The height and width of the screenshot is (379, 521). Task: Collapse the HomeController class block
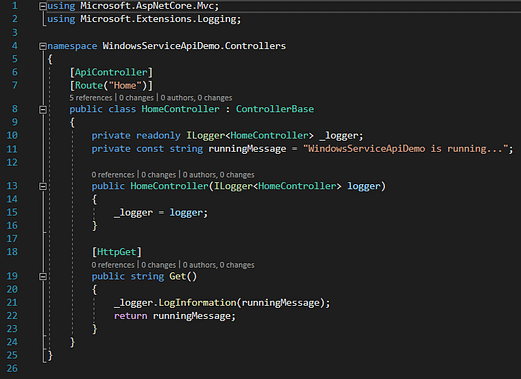pos(43,109)
